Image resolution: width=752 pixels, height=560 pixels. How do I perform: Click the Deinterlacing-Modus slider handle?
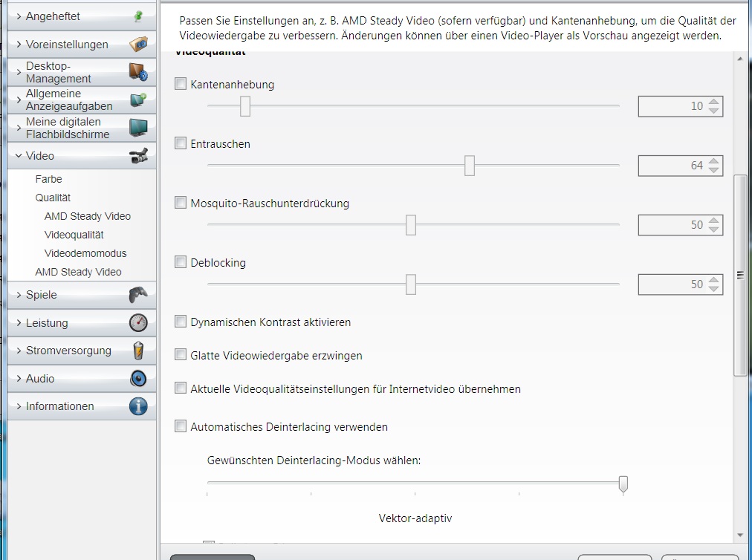point(623,484)
